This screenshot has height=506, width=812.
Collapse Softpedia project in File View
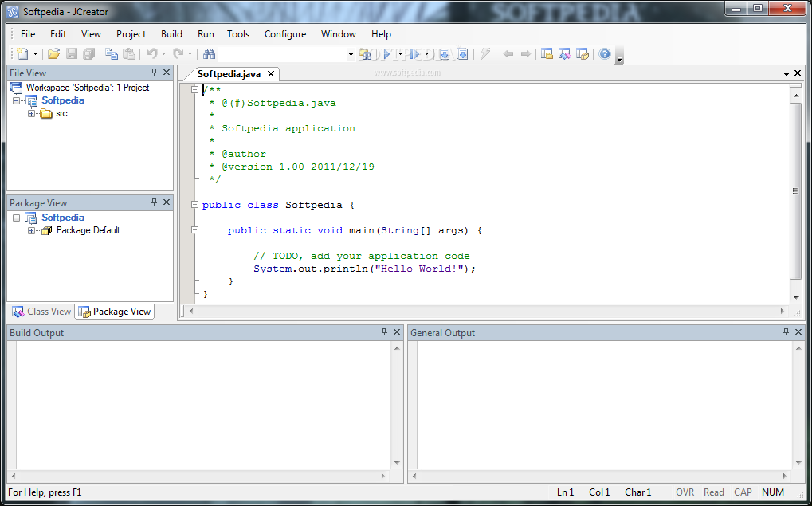pos(16,100)
